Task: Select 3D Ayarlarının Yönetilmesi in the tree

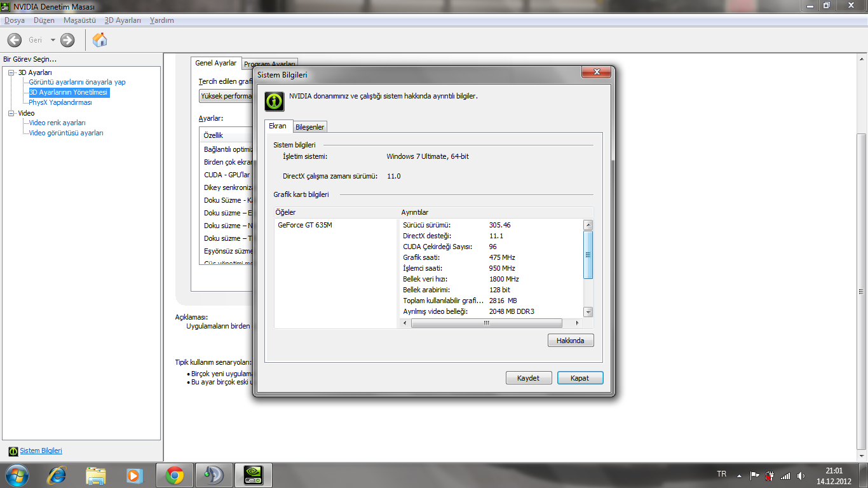Action: coord(69,92)
